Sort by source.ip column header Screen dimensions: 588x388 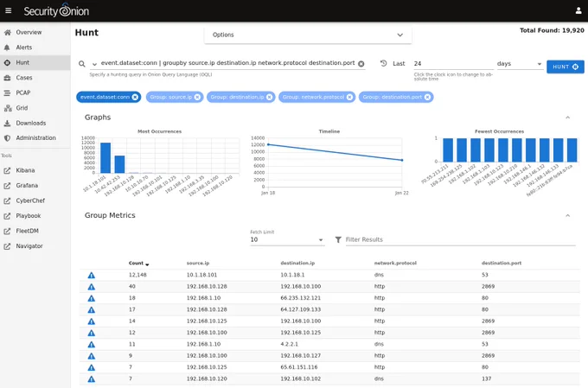point(198,264)
